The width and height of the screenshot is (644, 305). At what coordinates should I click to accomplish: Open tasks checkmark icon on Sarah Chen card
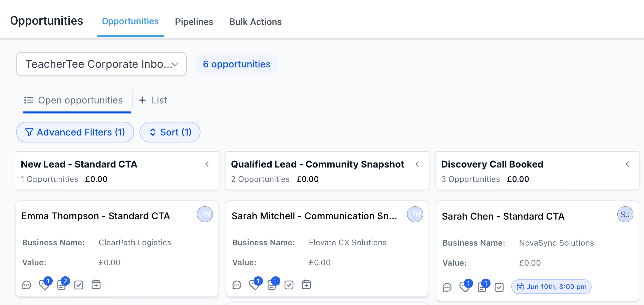click(499, 287)
